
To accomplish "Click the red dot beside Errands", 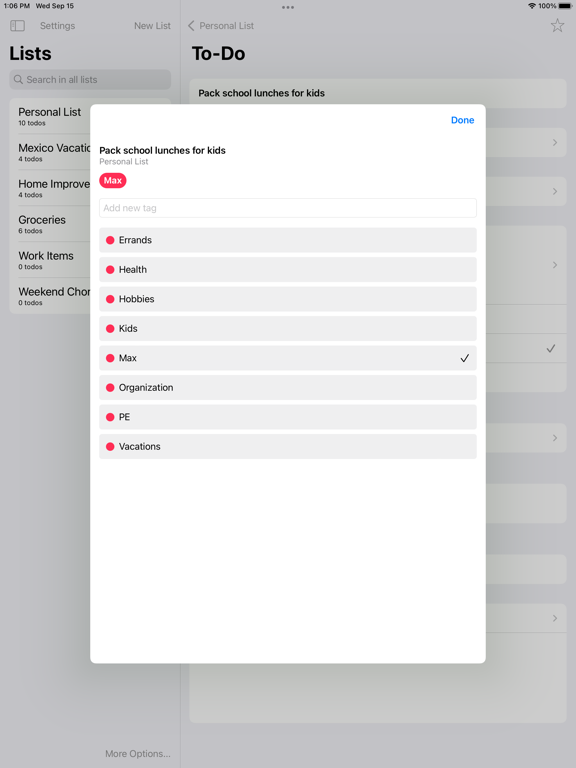I will 110,240.
